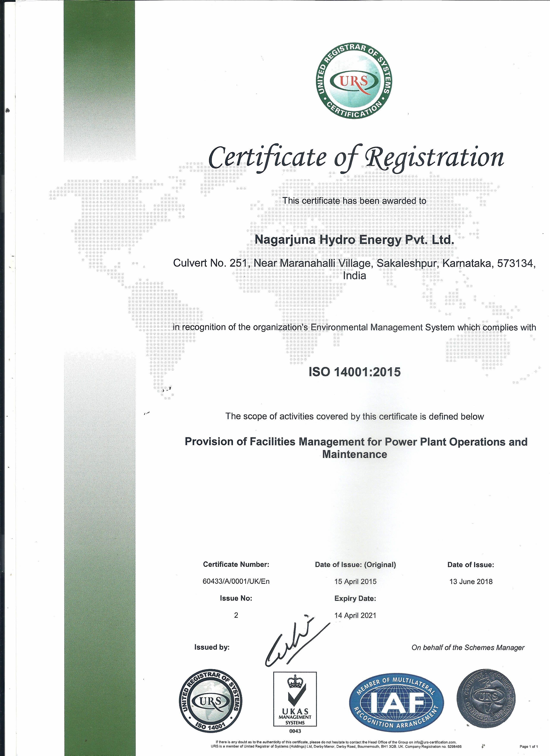550x756 pixels.
Task: Click the line 'in recognition of the organization's Environmental Management System'
Action: coord(354,328)
